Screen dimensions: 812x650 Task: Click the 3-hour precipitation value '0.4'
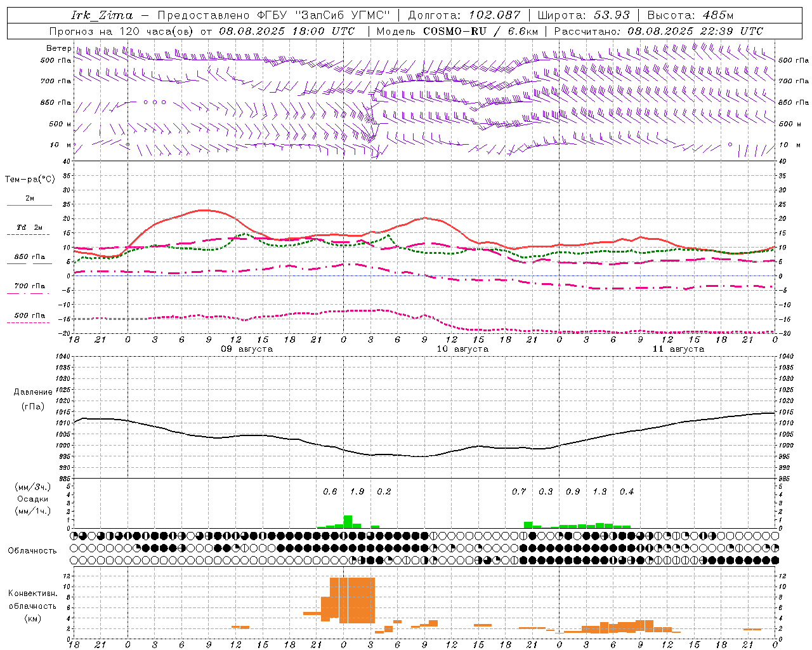(627, 491)
